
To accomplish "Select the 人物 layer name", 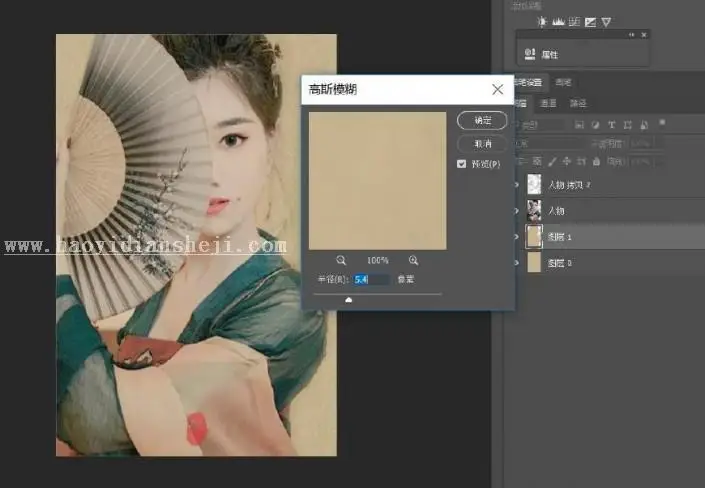I will pos(556,210).
